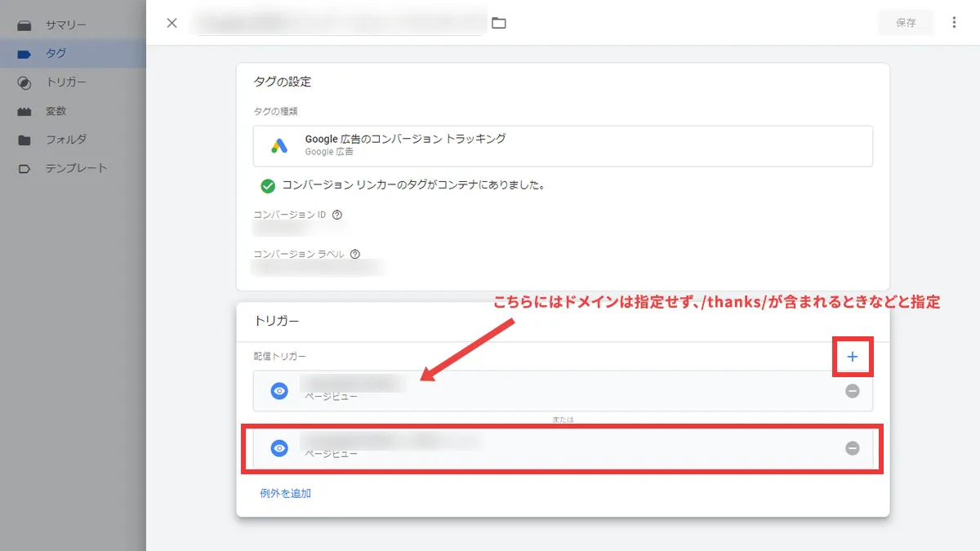Viewport: 980px width, 551px height.
Task: Open the コンバージョン ID help tooltip
Action: [x=338, y=215]
